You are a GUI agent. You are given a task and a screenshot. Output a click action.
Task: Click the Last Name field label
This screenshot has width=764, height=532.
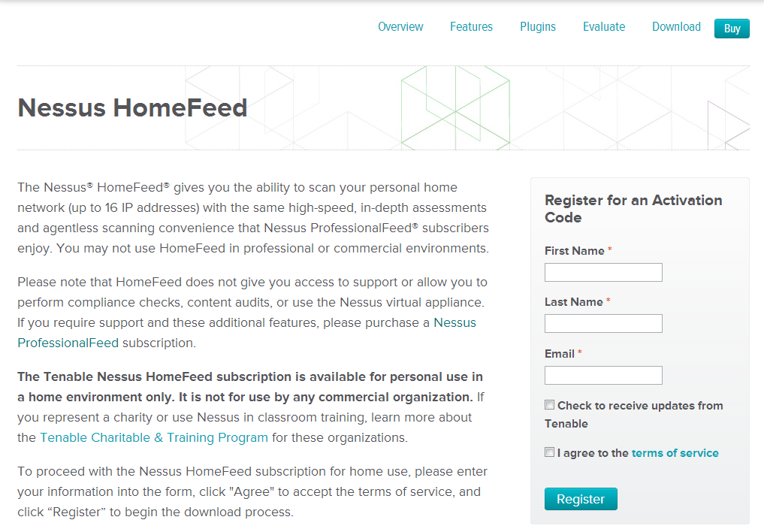(x=574, y=302)
